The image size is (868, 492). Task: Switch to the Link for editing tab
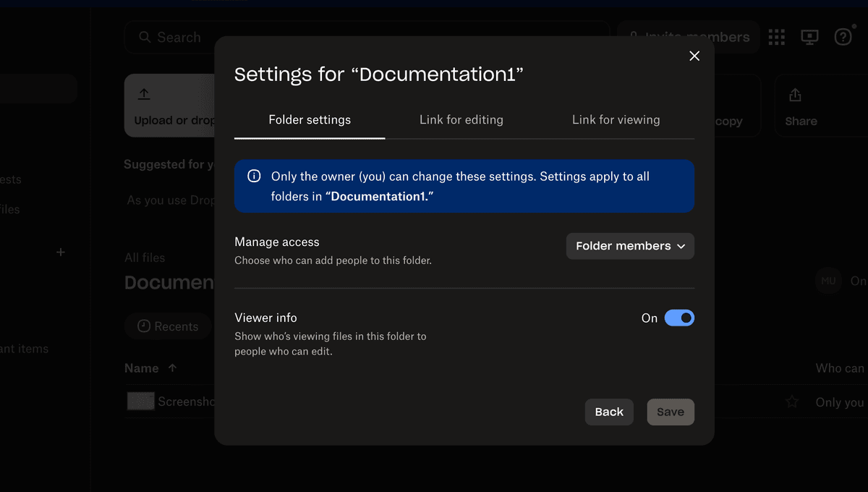click(x=461, y=119)
